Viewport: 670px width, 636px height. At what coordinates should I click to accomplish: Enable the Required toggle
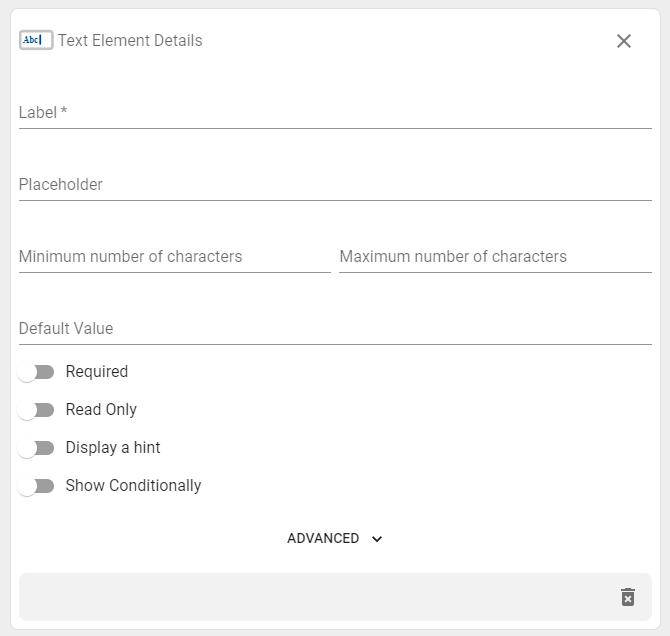[x=36, y=372]
